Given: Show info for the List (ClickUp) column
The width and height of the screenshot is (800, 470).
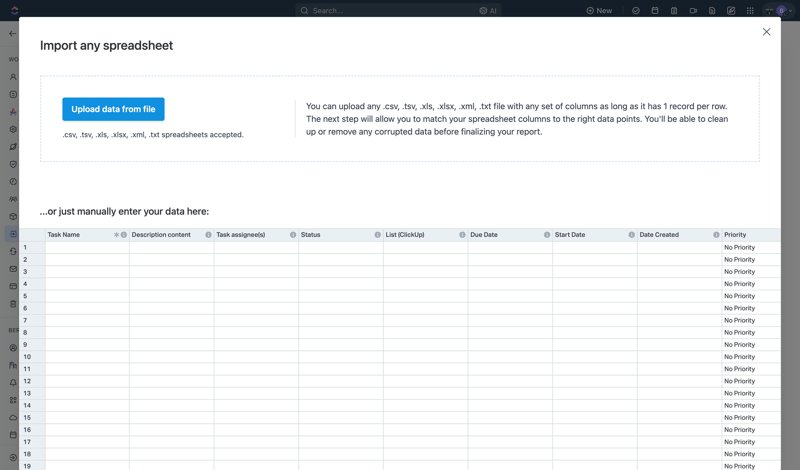Looking at the screenshot, I should [x=462, y=235].
